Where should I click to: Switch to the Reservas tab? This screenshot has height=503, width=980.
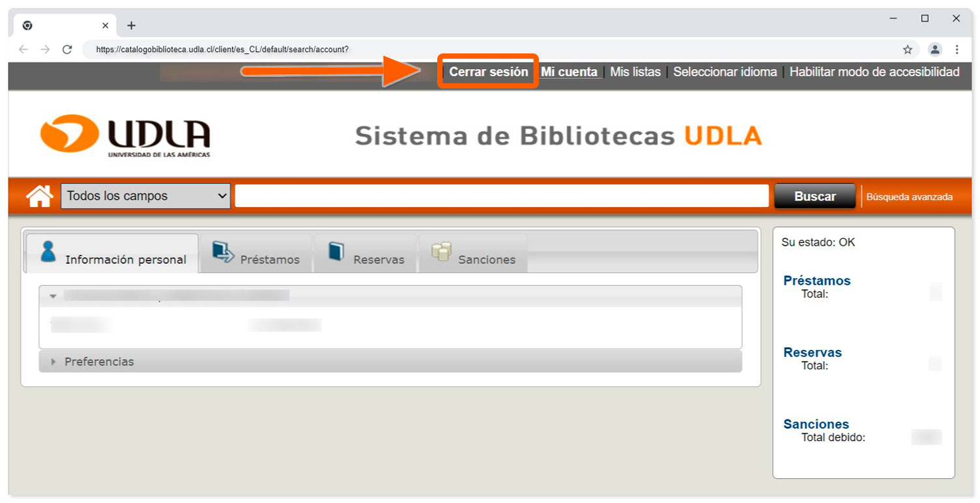pos(365,254)
